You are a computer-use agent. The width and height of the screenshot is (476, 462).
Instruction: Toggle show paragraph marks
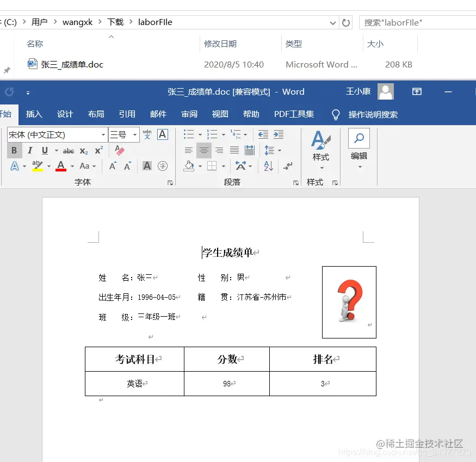tap(288, 166)
